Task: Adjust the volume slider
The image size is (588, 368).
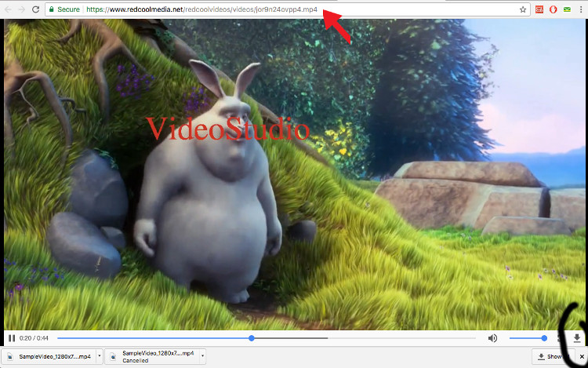Action: click(527, 338)
